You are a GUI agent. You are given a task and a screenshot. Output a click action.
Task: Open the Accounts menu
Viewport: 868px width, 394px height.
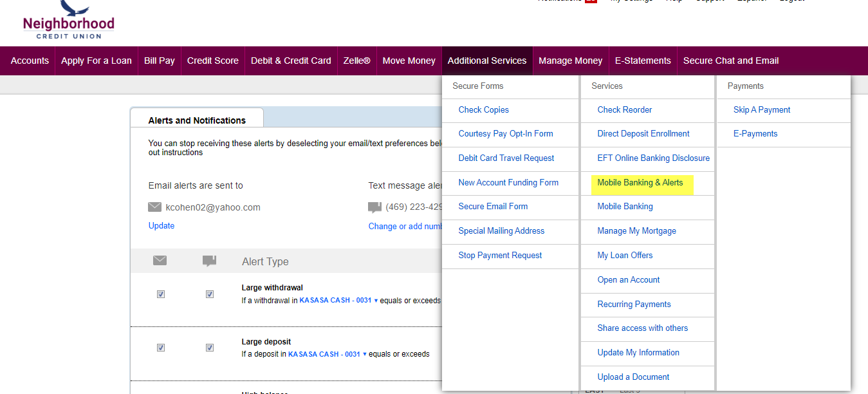tap(30, 61)
